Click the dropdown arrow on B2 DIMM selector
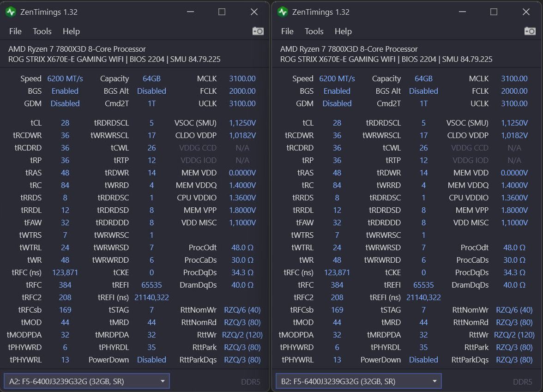The height and width of the screenshot is (392, 543). pos(434,381)
